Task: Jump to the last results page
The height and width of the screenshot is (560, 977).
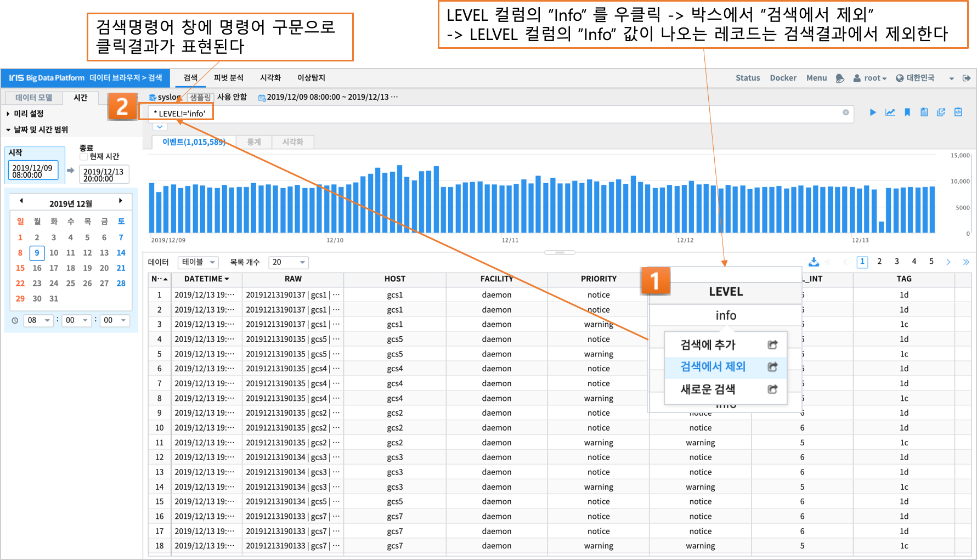Action: 966,262
